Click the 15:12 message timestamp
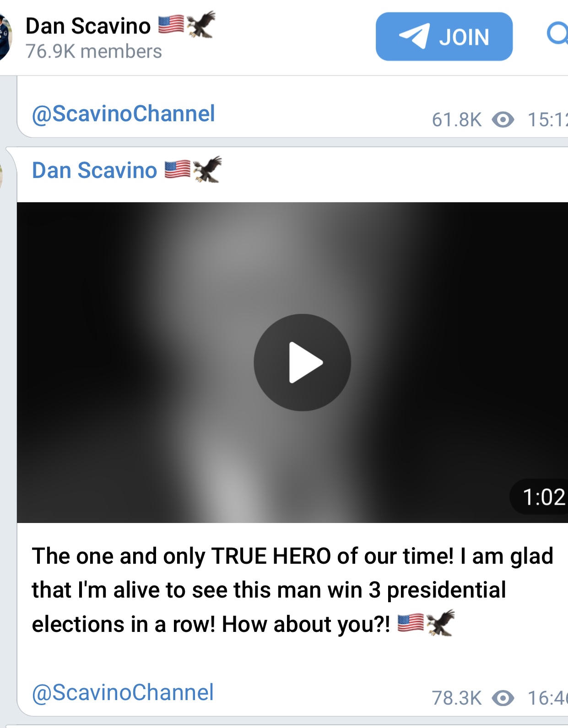The height and width of the screenshot is (728, 568). point(547,120)
